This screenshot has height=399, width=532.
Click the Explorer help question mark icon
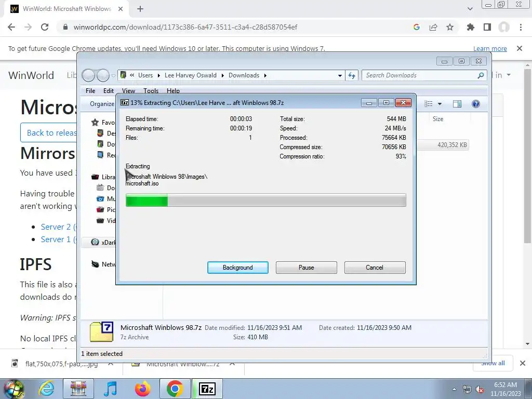pos(476,104)
